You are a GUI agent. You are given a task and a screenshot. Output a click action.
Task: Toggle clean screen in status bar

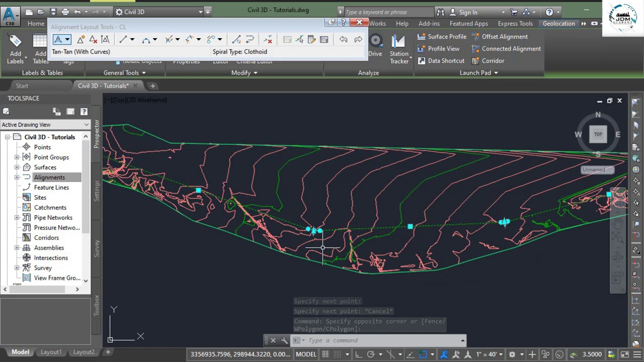coord(625,354)
